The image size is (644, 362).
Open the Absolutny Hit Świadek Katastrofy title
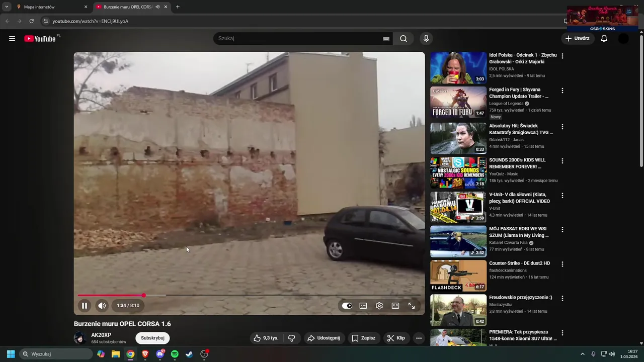pos(521,129)
